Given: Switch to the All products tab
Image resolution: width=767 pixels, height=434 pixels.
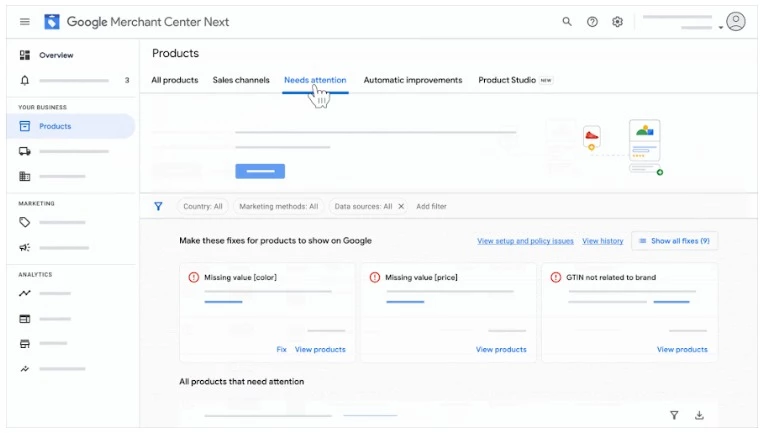Looking at the screenshot, I should point(175,80).
